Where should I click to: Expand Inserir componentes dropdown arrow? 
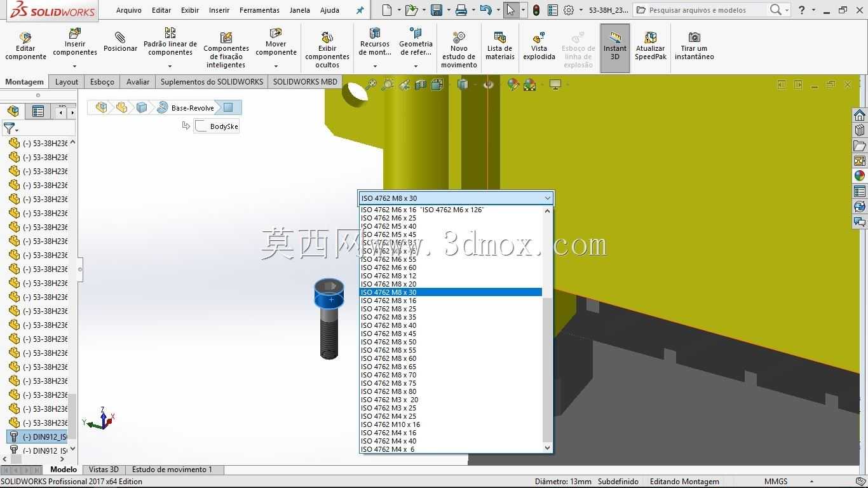(75, 66)
